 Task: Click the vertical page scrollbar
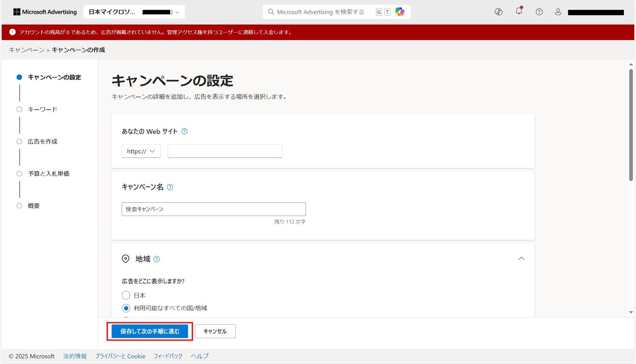(631, 124)
